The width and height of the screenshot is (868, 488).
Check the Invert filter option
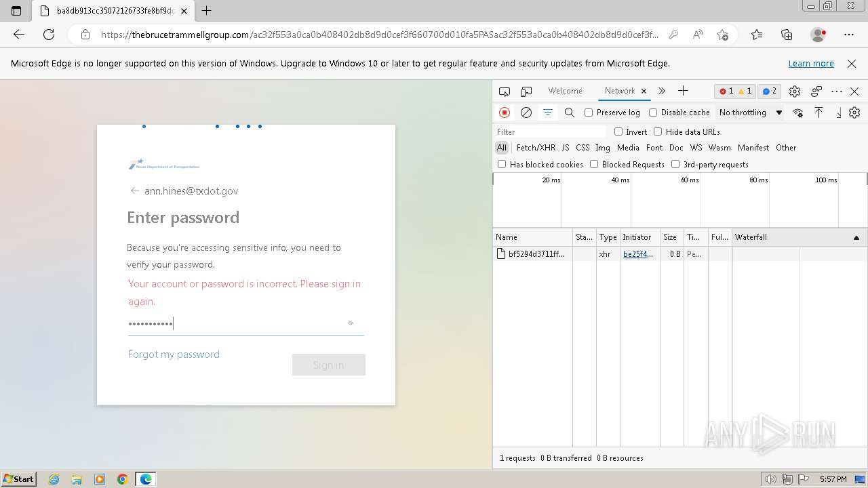[x=618, y=131]
